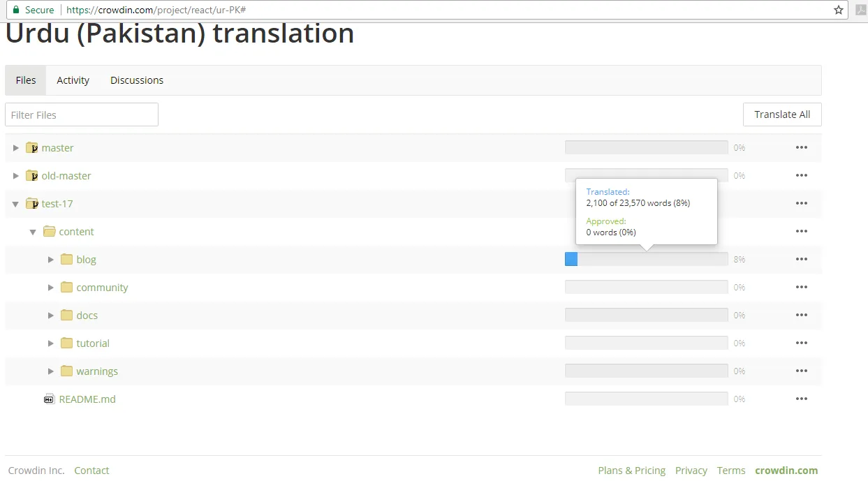The height and width of the screenshot is (481, 868).
Task: Collapse the content folder
Action: coord(33,232)
